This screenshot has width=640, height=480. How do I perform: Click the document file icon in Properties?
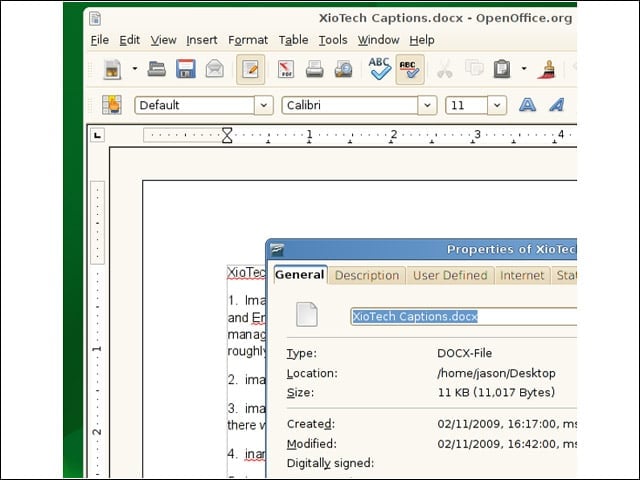307,314
